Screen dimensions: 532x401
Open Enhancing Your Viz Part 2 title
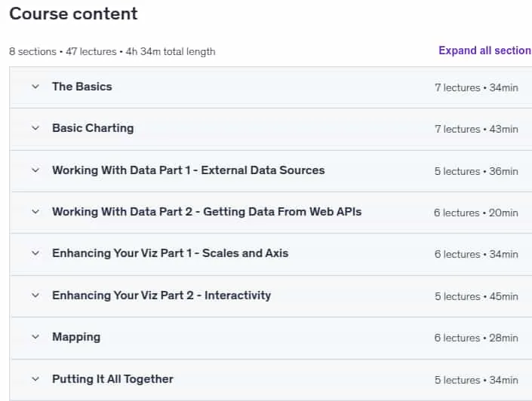pyautogui.click(x=161, y=295)
